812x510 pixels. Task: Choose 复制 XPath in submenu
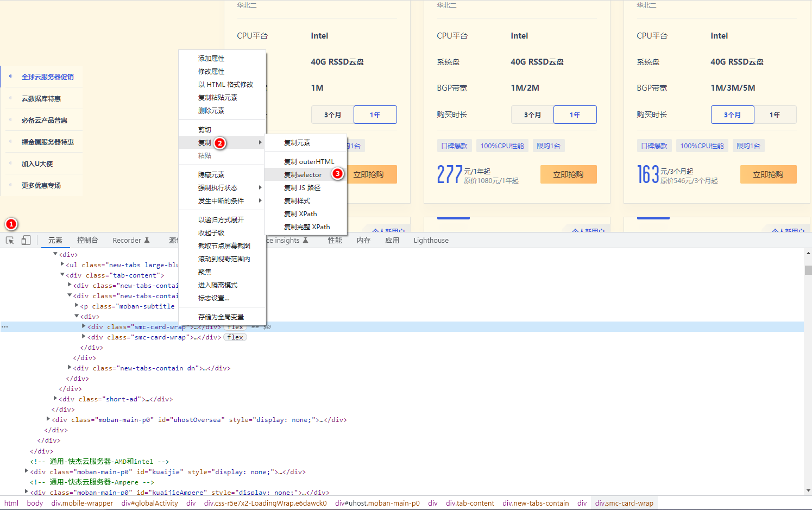(306, 214)
